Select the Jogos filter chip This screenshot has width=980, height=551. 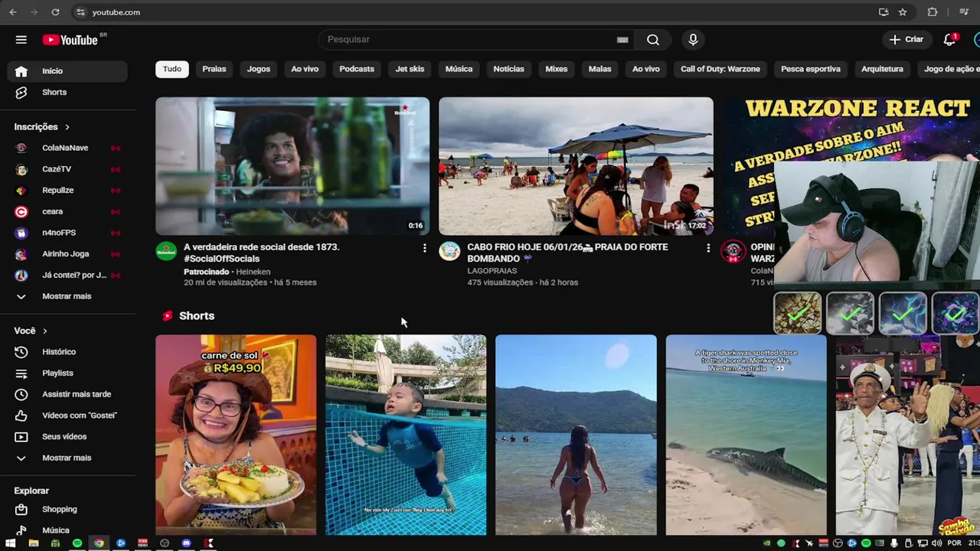click(259, 70)
